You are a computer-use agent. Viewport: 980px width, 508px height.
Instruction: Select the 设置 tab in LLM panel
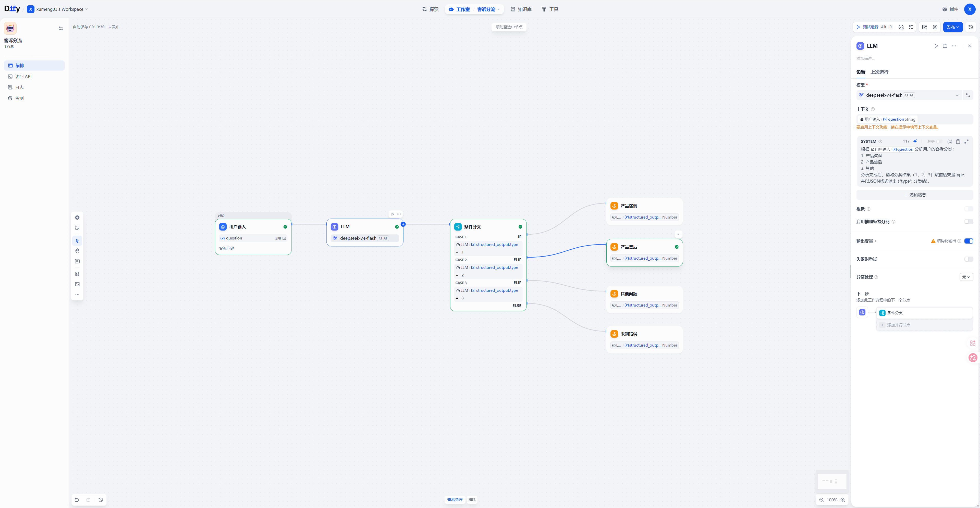coord(861,72)
